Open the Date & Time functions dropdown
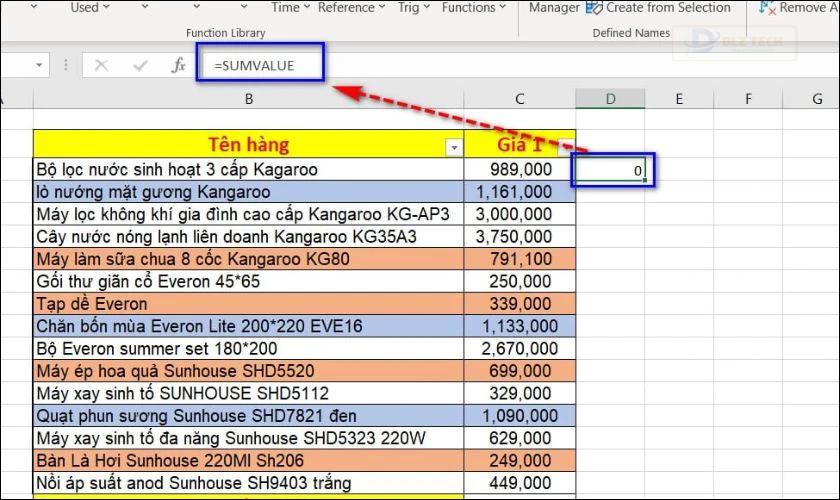 (290, 7)
